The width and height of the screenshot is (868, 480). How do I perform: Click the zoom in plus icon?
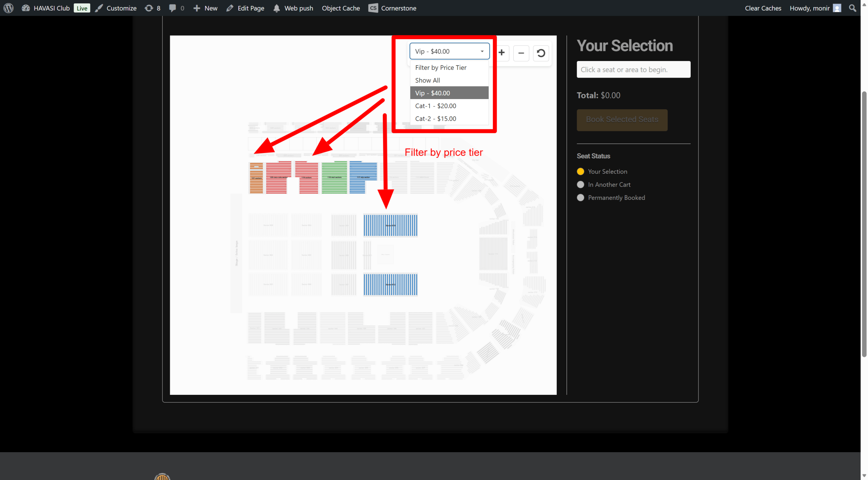(x=501, y=53)
